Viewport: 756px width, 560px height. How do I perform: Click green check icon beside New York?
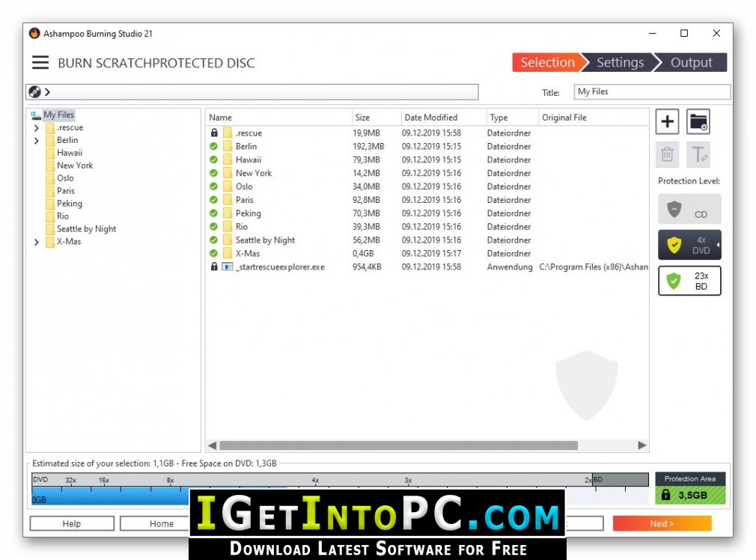click(213, 173)
